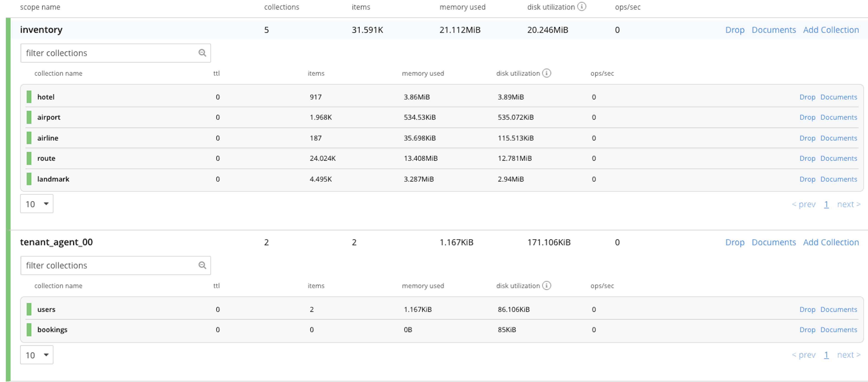View Documents of airline collection
Screen dimensions: 868x382
[839, 138]
